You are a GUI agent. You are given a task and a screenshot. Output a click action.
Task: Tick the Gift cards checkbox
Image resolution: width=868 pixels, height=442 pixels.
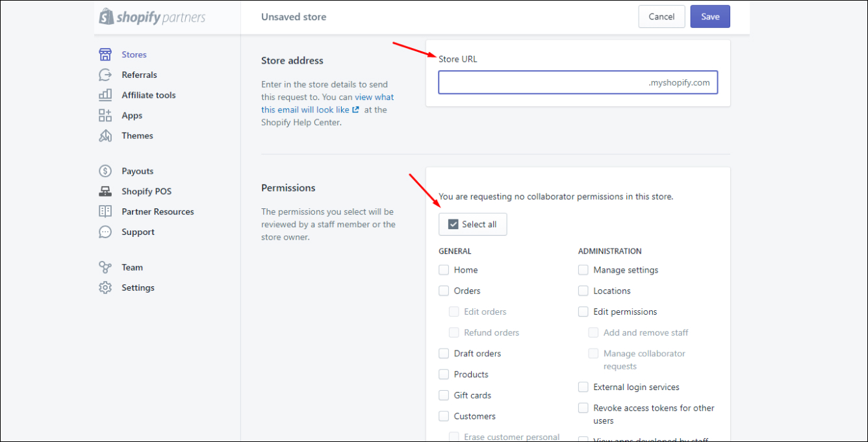point(444,395)
